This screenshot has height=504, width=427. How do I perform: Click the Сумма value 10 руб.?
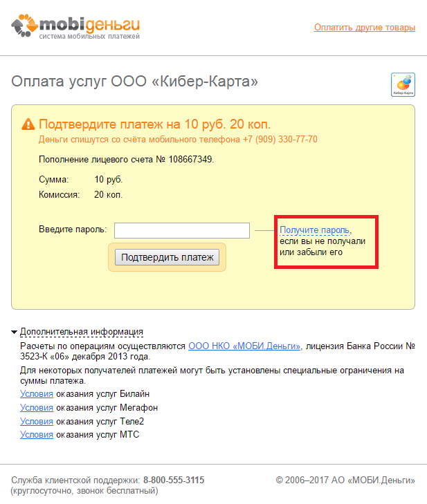point(109,179)
